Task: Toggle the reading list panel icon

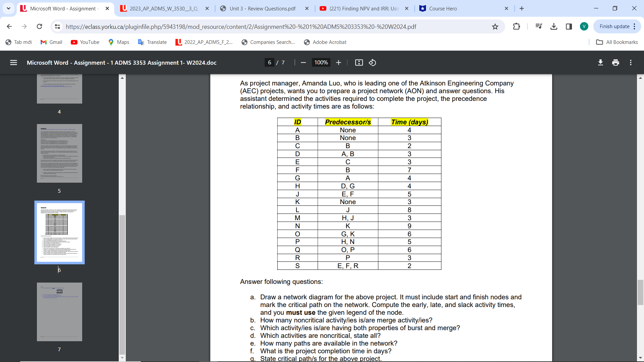Action: [538, 26]
